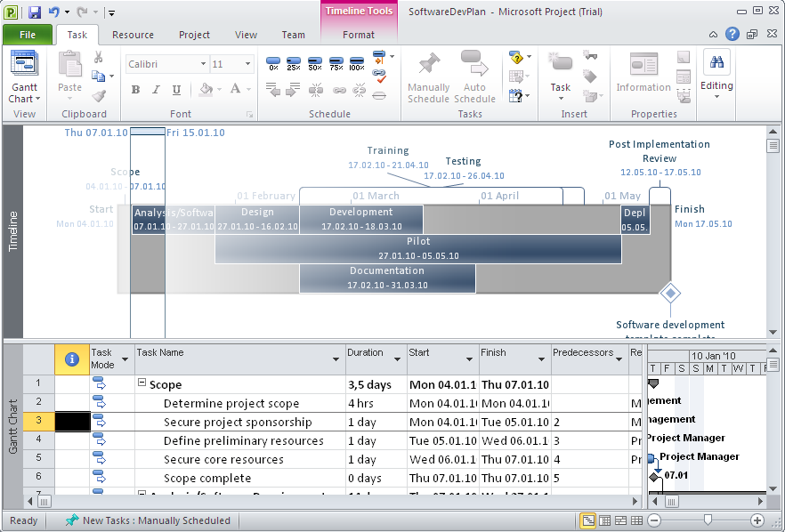Image resolution: width=785 pixels, height=532 pixels.
Task: Select the Documentation bar on timeline
Action: (387, 278)
